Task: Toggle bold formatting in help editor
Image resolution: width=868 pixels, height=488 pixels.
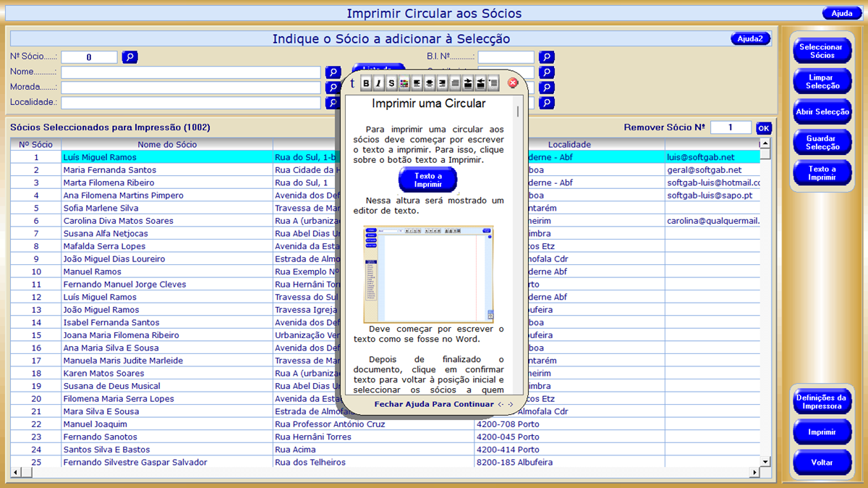Action: click(366, 83)
